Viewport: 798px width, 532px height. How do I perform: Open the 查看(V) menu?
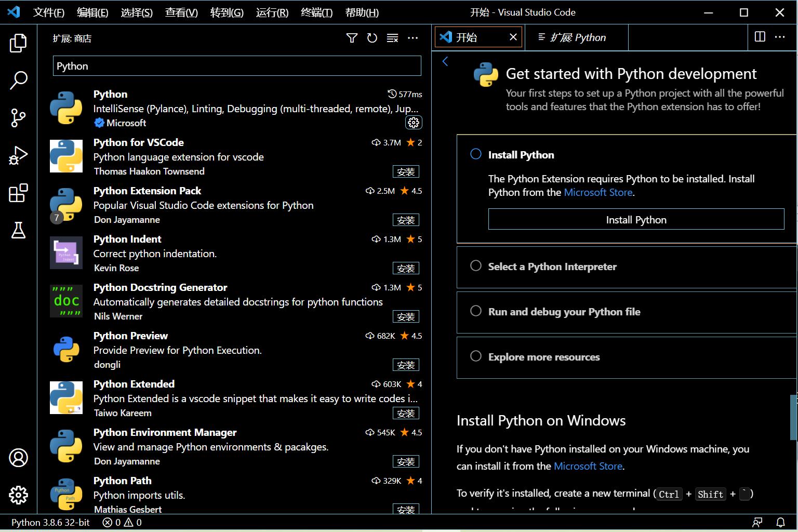181,12
